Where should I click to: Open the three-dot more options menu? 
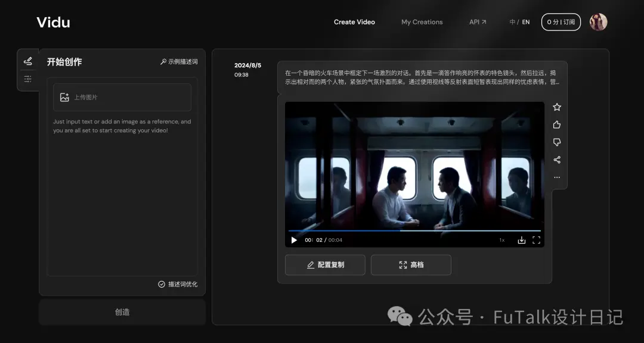click(557, 177)
